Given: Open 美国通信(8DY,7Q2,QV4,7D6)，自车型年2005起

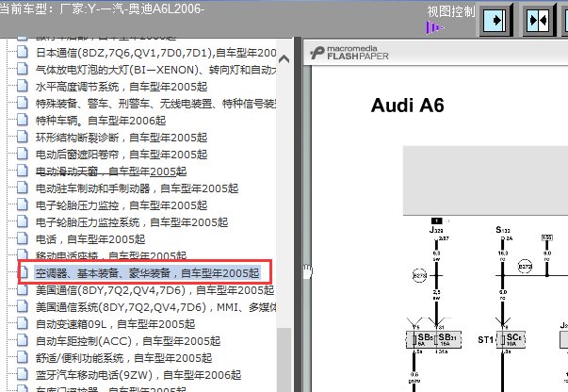Looking at the screenshot, I should click(154, 290).
